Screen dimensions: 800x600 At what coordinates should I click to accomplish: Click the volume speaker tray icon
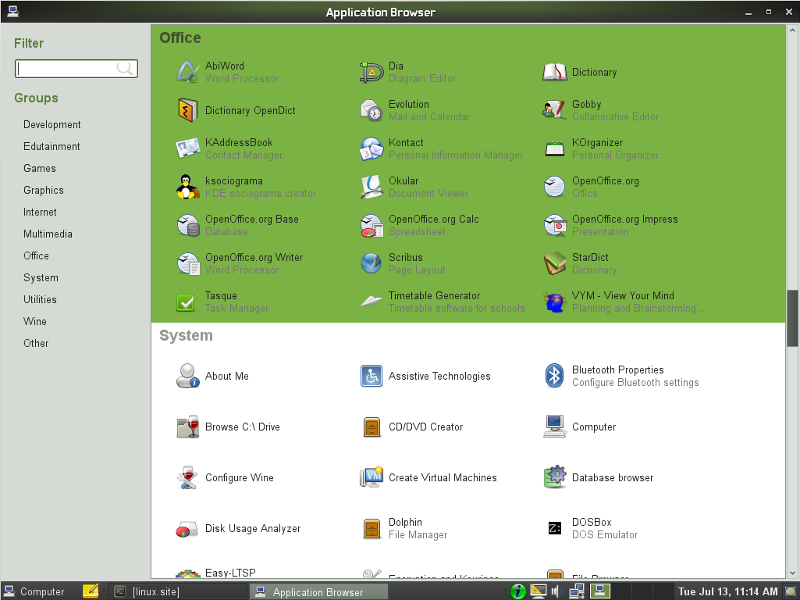(x=556, y=591)
